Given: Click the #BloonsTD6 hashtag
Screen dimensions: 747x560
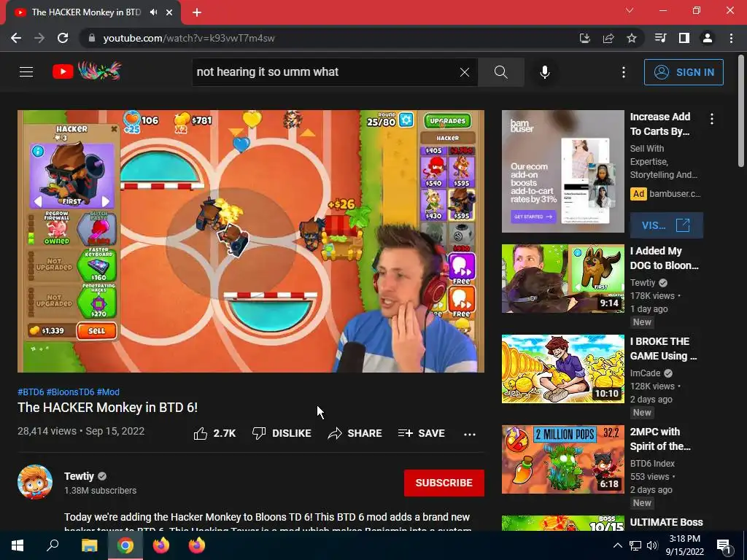Looking at the screenshot, I should [x=70, y=392].
